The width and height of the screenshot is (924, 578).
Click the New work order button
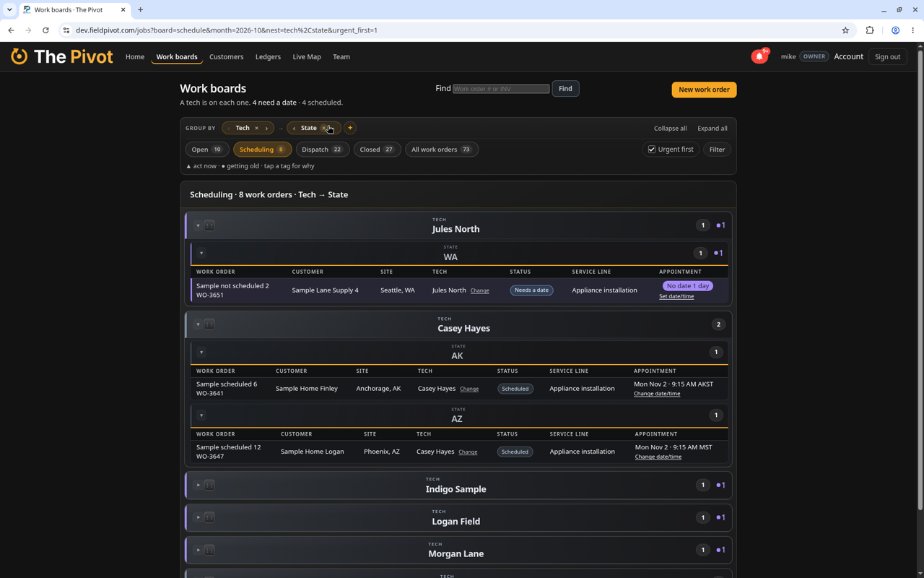(x=704, y=90)
